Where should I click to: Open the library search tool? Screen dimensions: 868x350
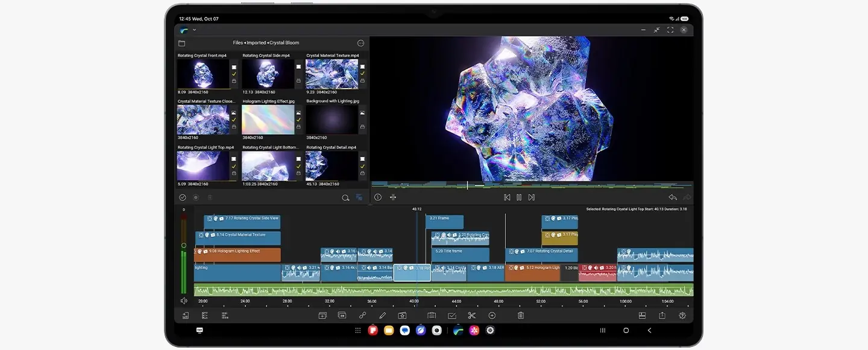(x=345, y=197)
